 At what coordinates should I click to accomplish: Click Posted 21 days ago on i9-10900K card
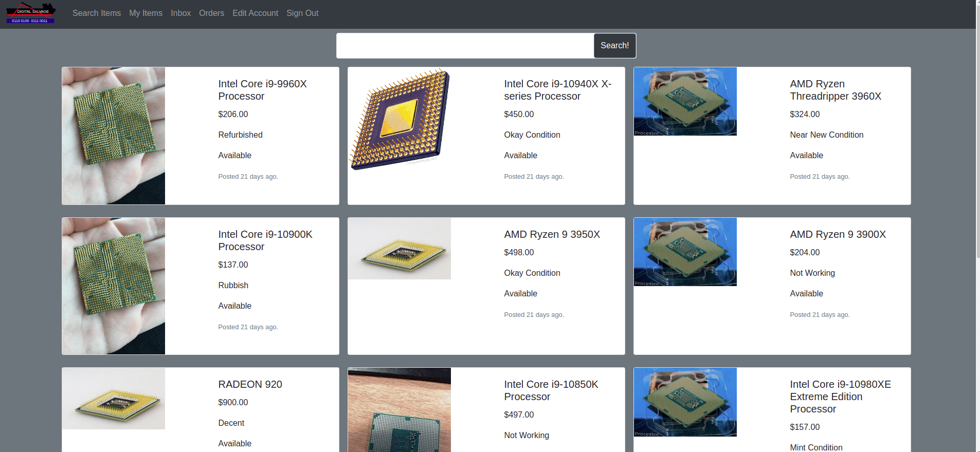pos(248,327)
